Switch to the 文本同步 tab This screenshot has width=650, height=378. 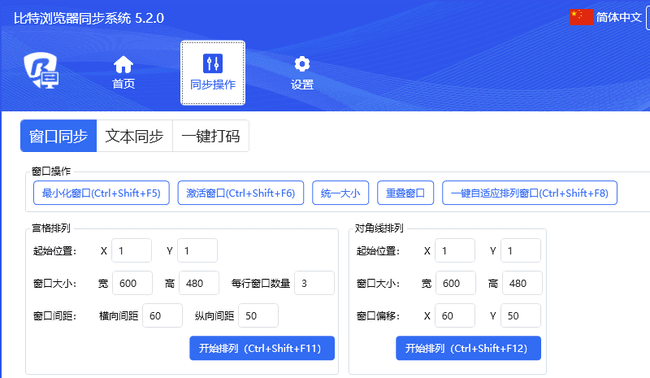coord(134,136)
